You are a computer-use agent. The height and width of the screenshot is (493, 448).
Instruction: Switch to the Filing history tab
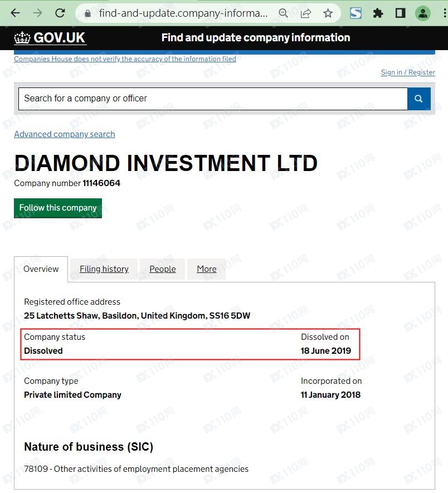pyautogui.click(x=104, y=269)
